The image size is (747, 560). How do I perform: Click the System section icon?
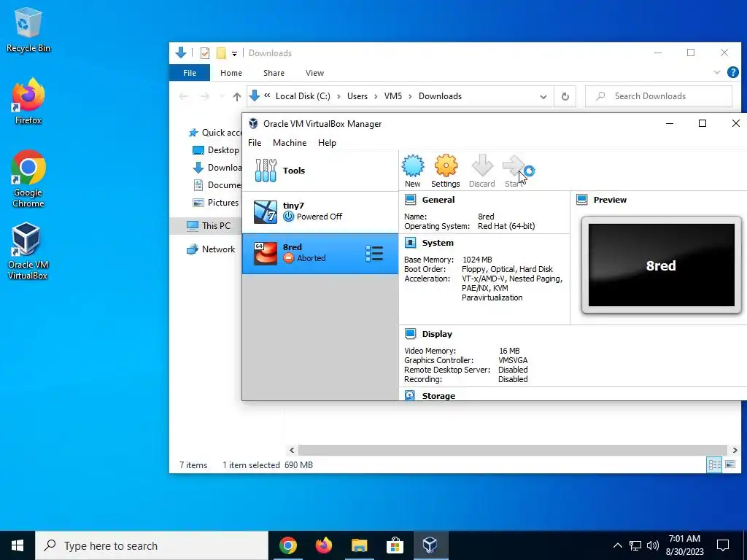coord(410,242)
